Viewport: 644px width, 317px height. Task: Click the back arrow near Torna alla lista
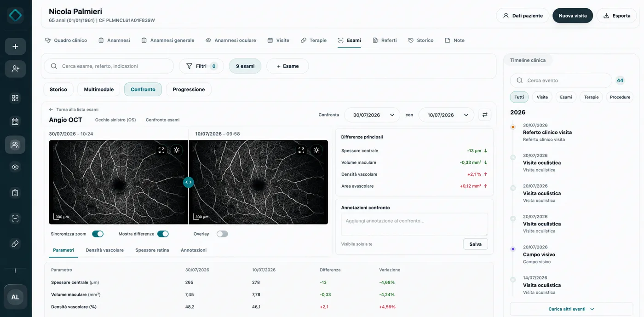[x=51, y=110]
